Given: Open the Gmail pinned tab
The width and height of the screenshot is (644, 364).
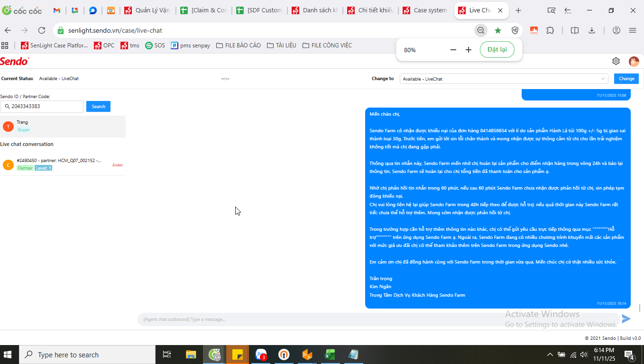Looking at the screenshot, I should point(57,10).
